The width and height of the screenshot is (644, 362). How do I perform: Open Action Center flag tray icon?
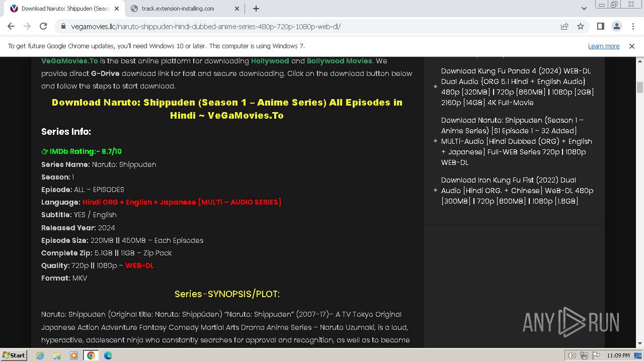pos(596,355)
